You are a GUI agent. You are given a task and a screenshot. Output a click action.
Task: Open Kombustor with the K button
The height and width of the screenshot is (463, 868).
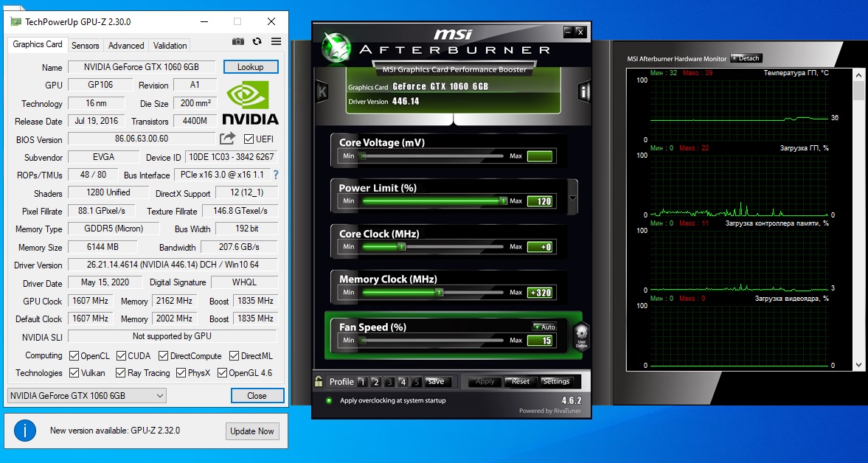(x=322, y=91)
